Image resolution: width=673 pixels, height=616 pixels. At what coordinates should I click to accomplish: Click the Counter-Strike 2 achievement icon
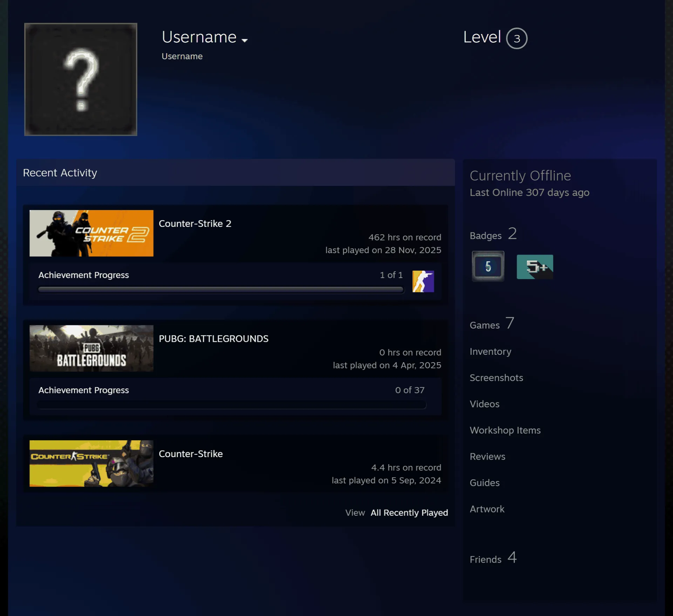click(x=423, y=281)
